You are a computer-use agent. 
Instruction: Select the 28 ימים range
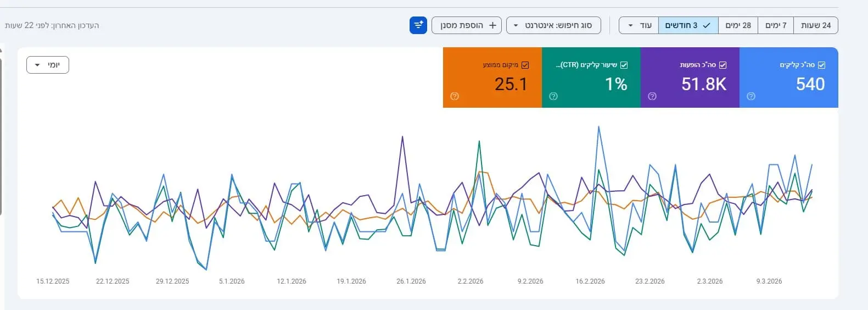click(738, 25)
